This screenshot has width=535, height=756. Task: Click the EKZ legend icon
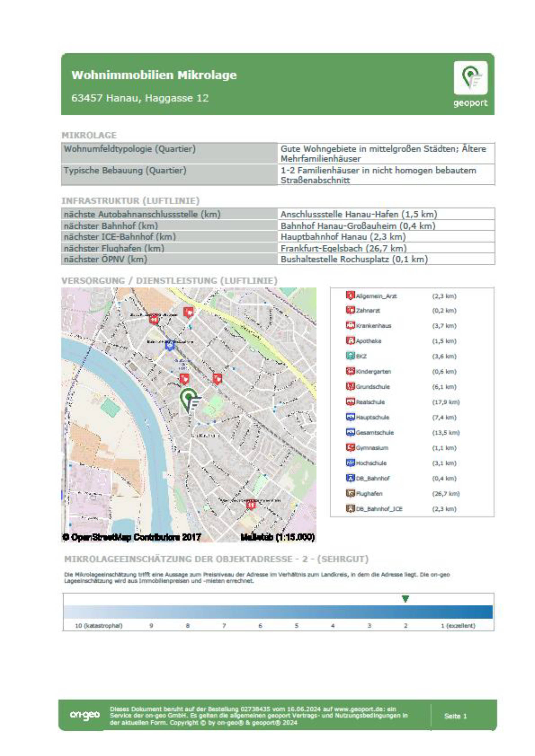[x=350, y=356]
